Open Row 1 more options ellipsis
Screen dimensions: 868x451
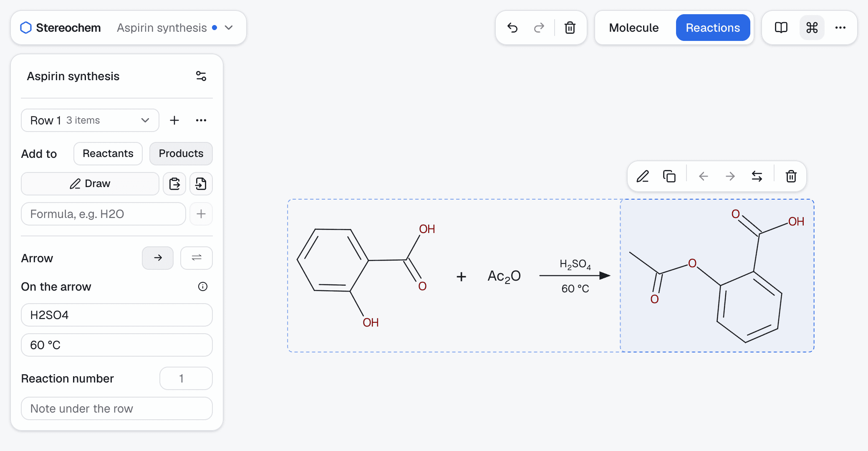201,120
